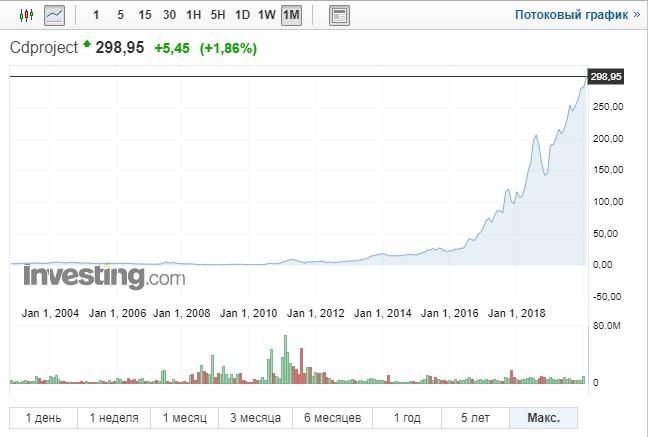Click the 200,00 price axis label

608,139
